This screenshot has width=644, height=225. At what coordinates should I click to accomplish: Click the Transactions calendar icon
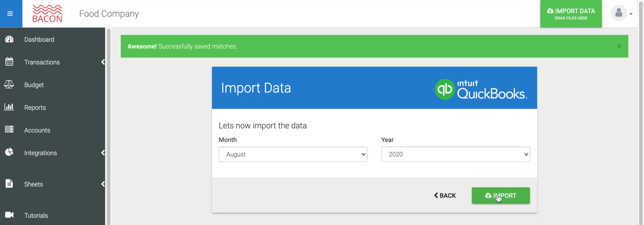click(9, 62)
